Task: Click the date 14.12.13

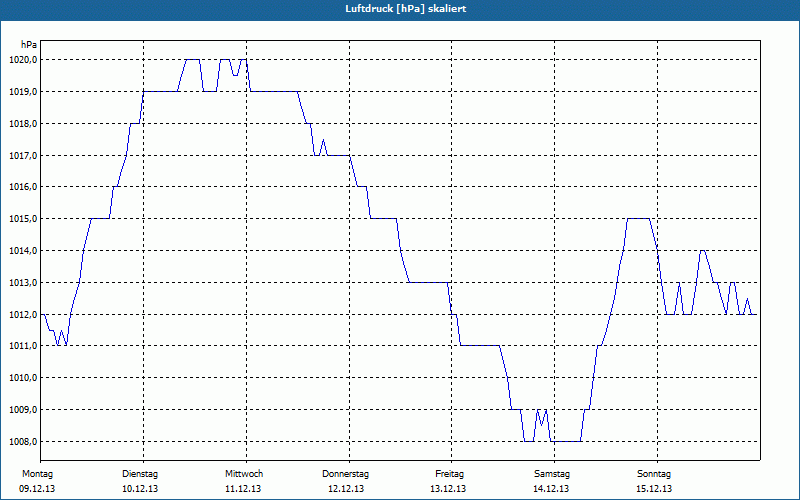Action: [551, 489]
